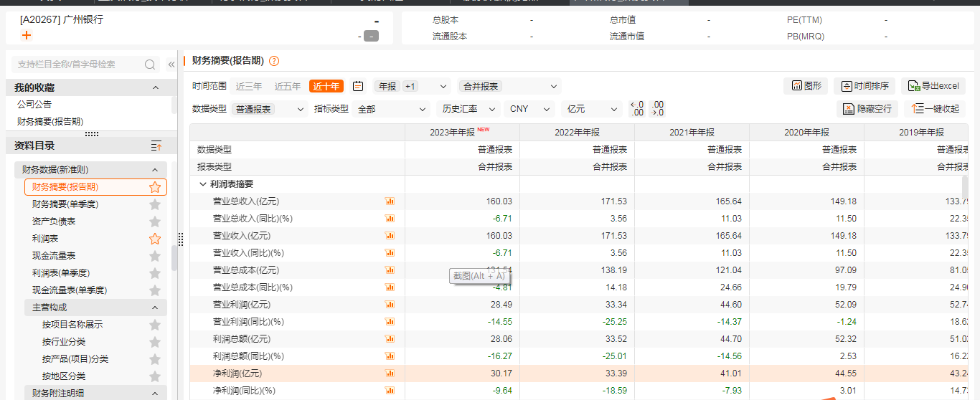Click the increase decimal places button
This screenshot has height=400, width=980.
636,109
